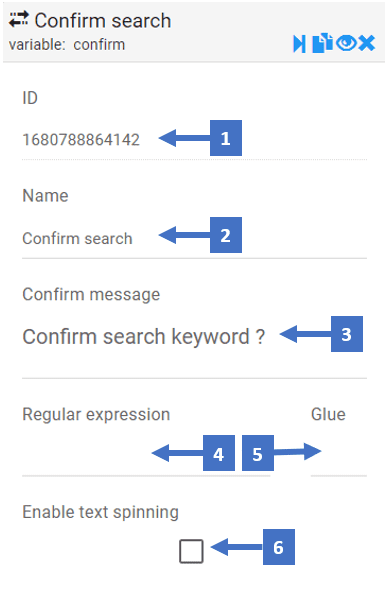
Task: Remove block with the X icon
Action: [x=367, y=43]
